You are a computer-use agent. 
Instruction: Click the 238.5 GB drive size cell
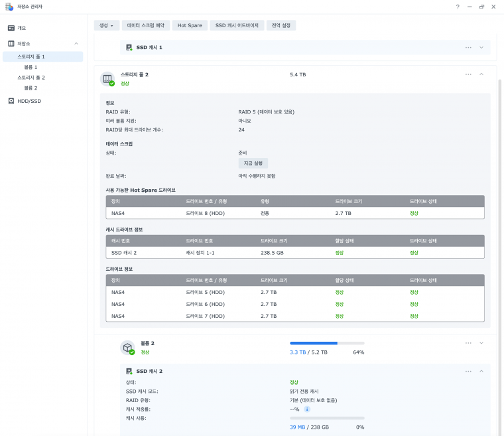(x=273, y=253)
